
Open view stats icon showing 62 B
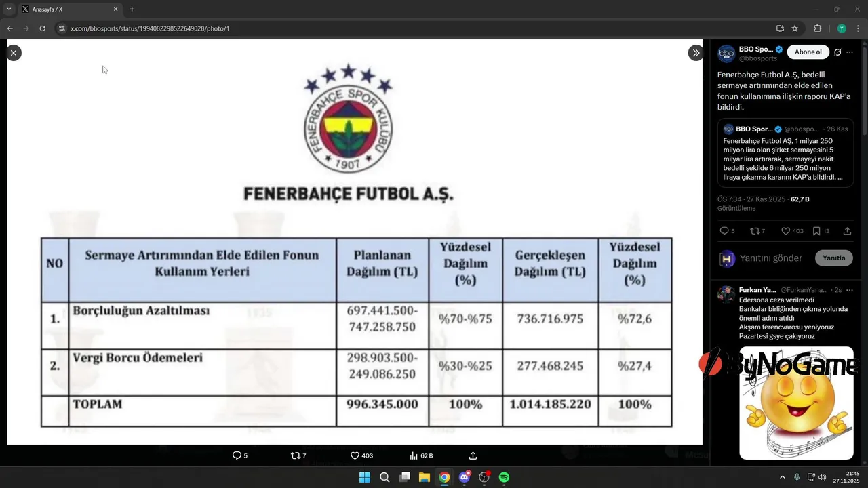click(414, 455)
